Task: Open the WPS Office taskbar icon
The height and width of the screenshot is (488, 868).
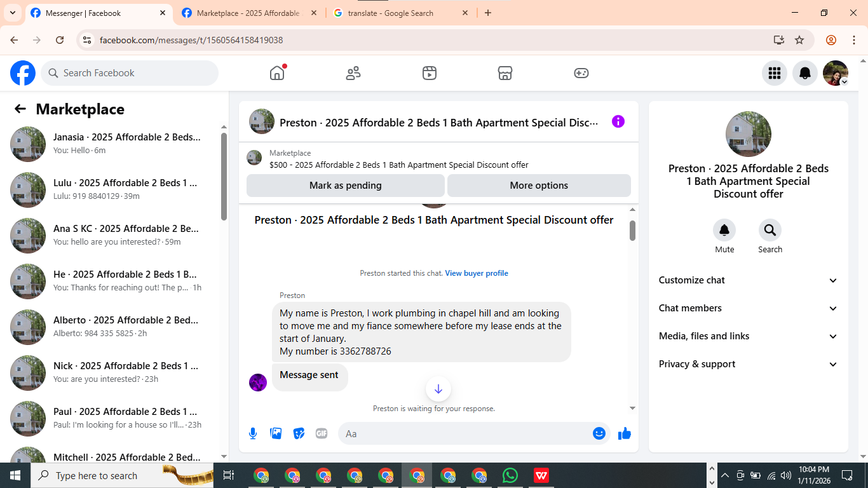Action: tap(541, 475)
